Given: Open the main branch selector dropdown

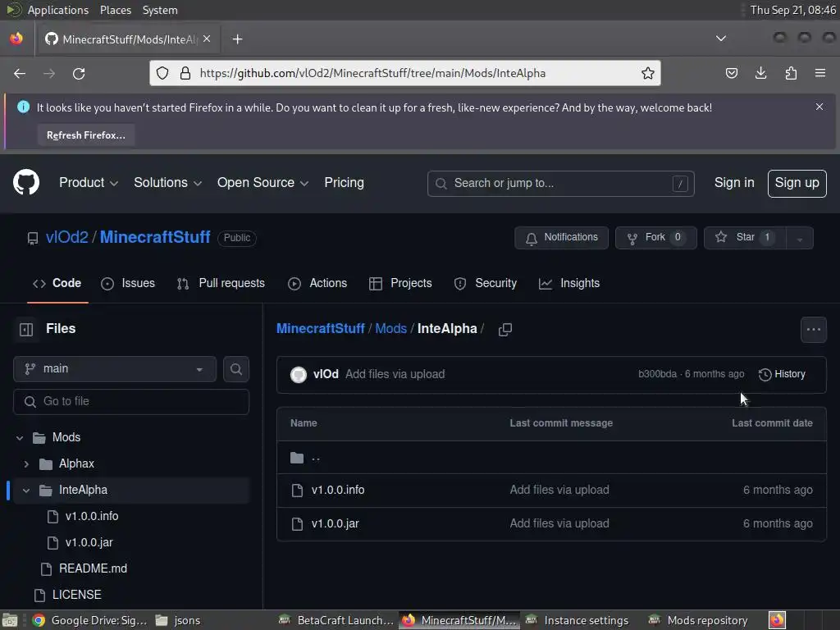Looking at the screenshot, I should coord(115,369).
